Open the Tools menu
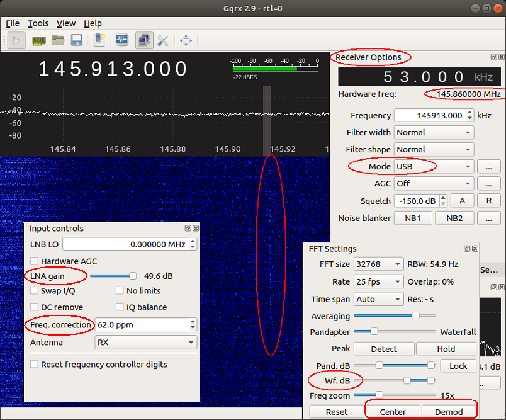 tap(38, 23)
